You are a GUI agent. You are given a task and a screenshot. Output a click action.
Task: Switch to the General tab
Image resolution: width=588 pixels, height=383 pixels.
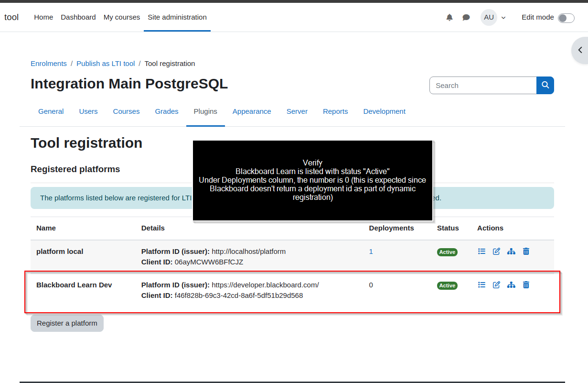pyautogui.click(x=51, y=111)
